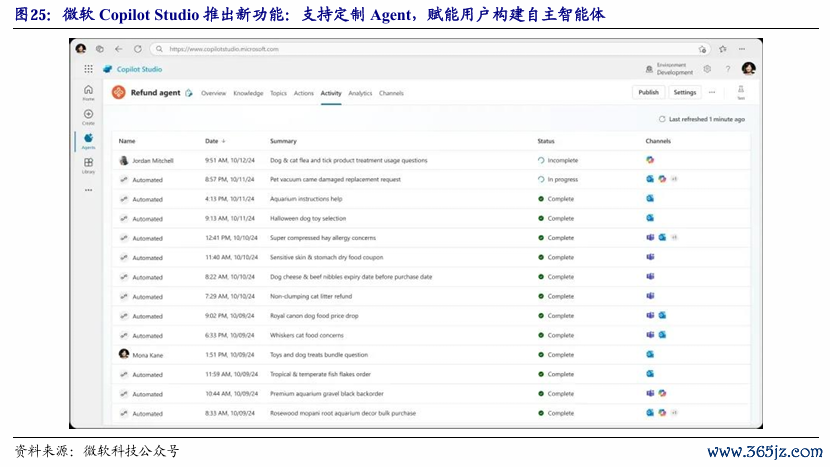This screenshot has width=830, height=467.
Task: Click the browser address bar
Action: [x=429, y=49]
